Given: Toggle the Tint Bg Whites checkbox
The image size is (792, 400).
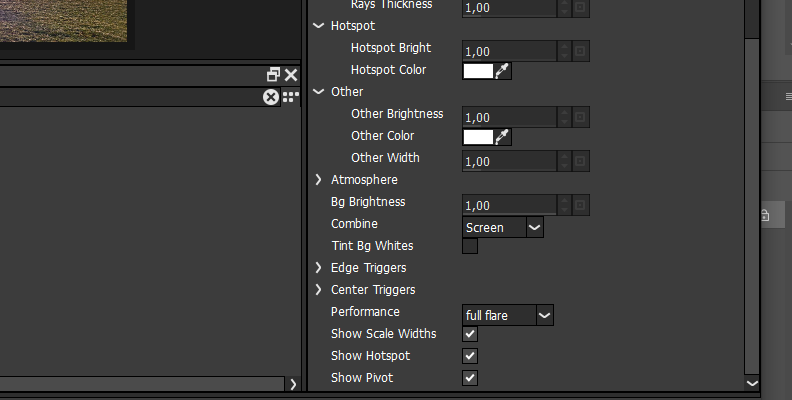Looking at the screenshot, I should pos(470,246).
